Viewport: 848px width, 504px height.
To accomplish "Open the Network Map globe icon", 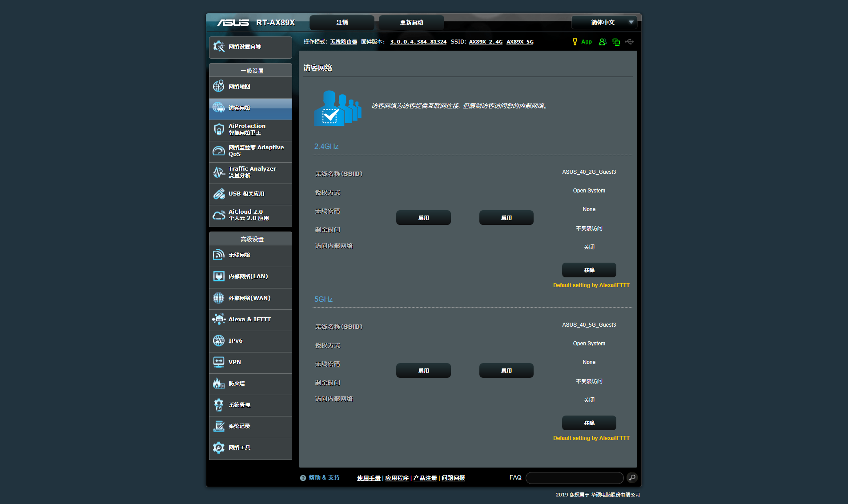I will (x=219, y=86).
